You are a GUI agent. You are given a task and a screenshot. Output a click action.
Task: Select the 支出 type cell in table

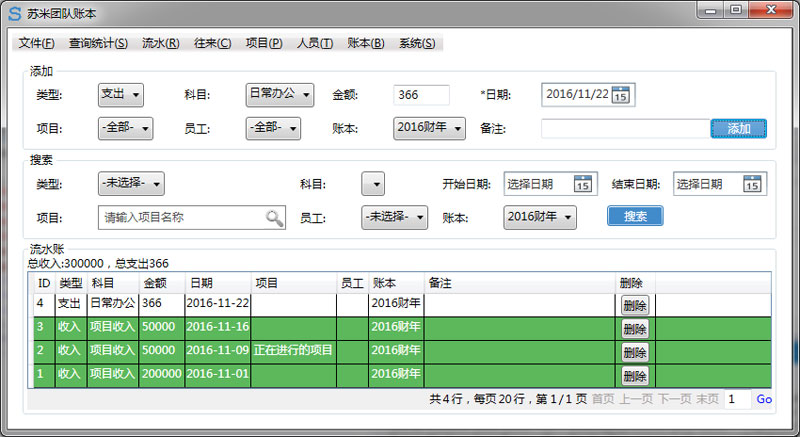coord(71,303)
